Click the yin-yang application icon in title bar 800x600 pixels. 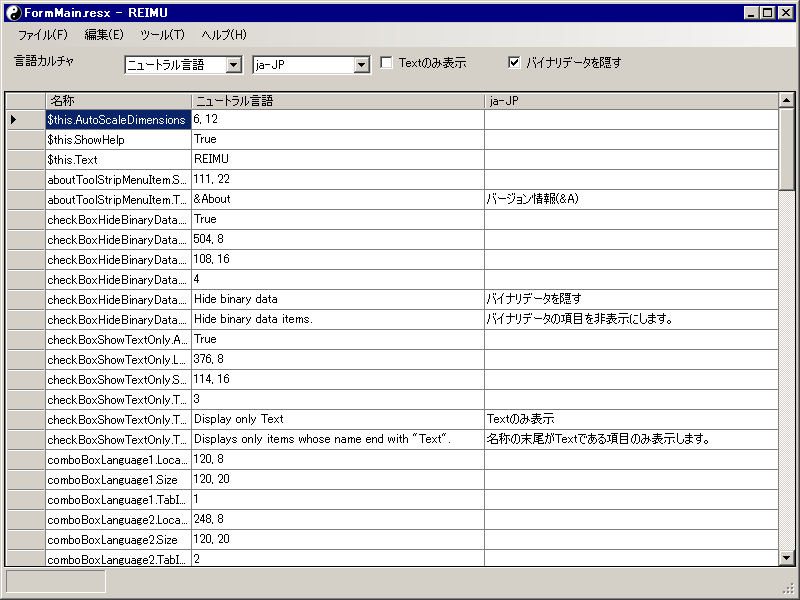14,13
